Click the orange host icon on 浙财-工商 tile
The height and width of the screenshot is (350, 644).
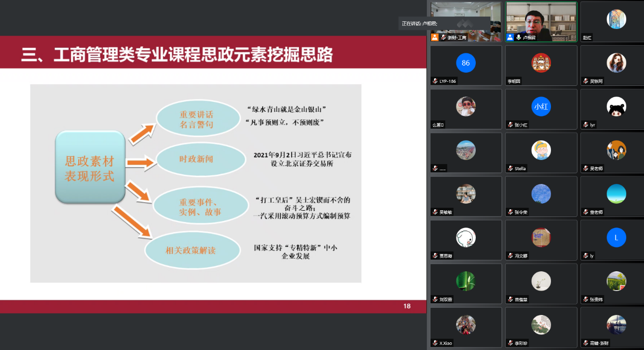coord(435,38)
